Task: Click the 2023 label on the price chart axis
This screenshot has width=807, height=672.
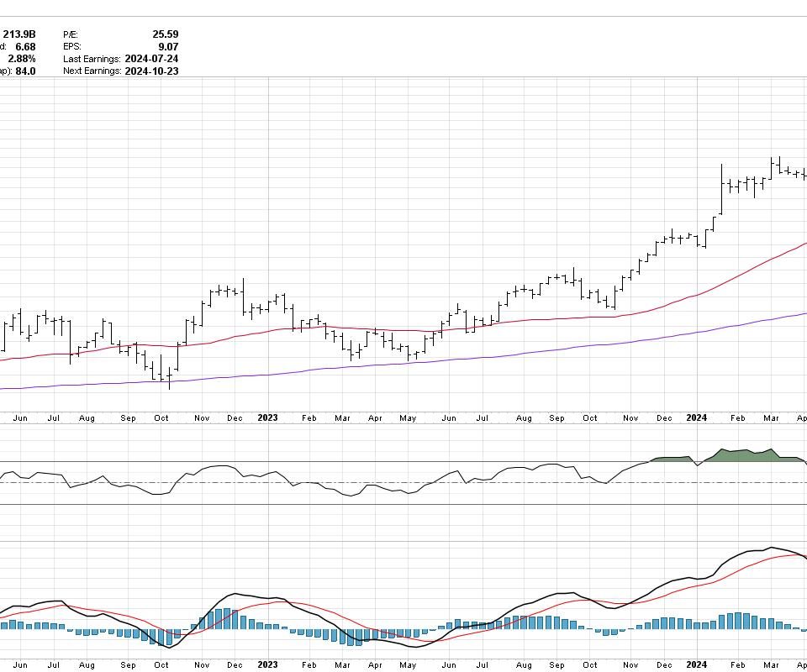Action: tap(267, 417)
